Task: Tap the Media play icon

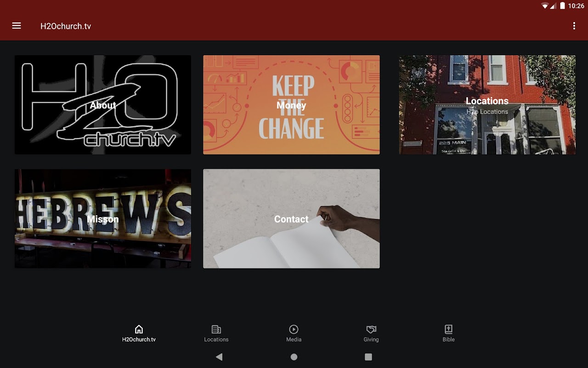Action: click(x=294, y=329)
